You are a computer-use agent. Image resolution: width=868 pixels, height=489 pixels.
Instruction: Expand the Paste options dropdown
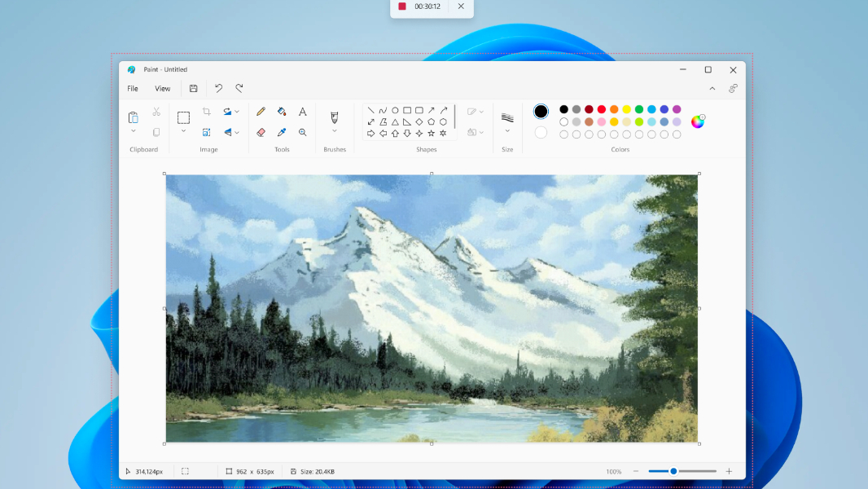coord(133,131)
